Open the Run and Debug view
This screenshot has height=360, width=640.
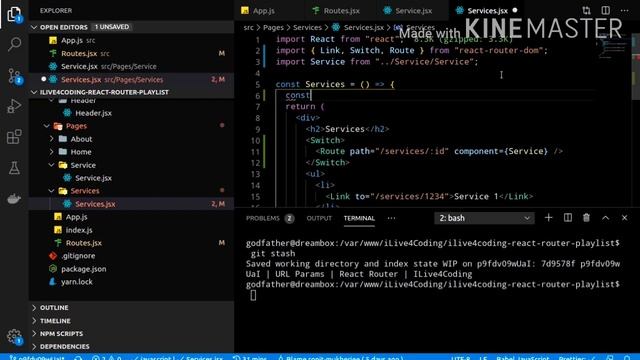(x=14, y=106)
